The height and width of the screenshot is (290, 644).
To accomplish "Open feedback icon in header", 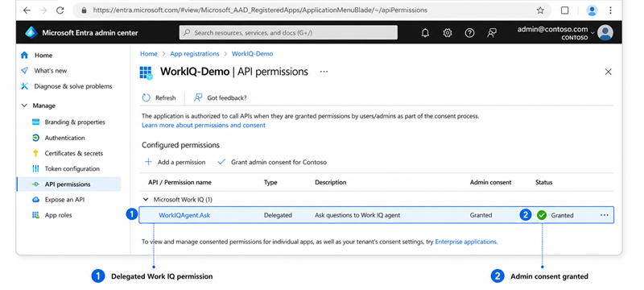I will 492,33.
